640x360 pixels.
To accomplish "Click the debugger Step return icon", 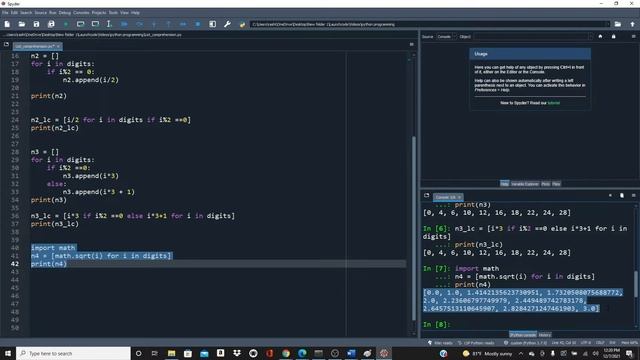I will [x=168, y=24].
